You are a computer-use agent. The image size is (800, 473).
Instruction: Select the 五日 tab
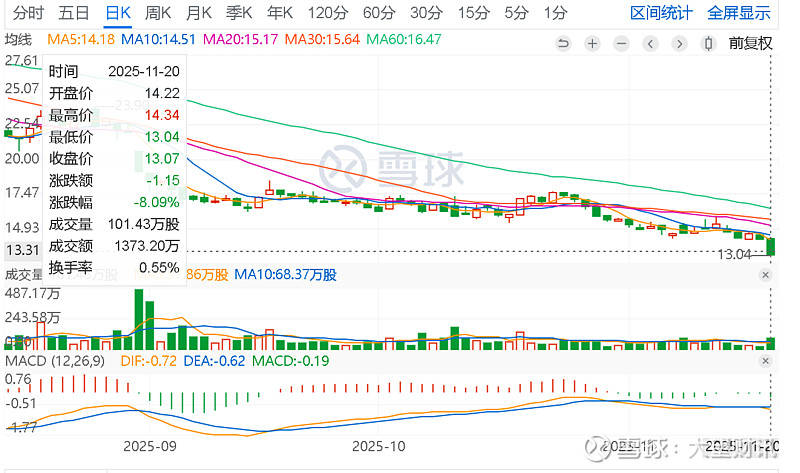[x=73, y=13]
